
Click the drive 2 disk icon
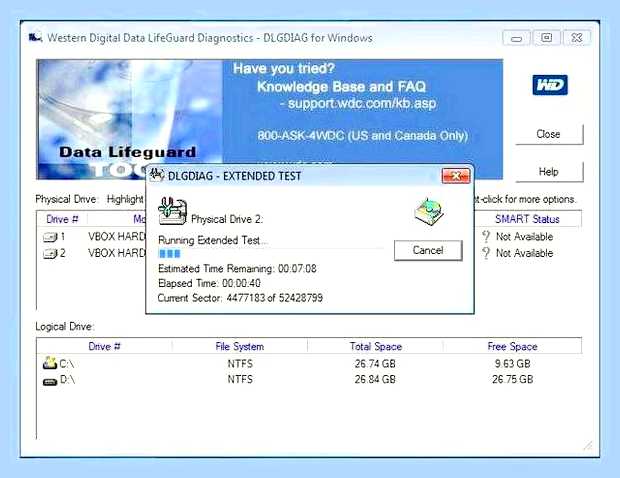(x=50, y=253)
